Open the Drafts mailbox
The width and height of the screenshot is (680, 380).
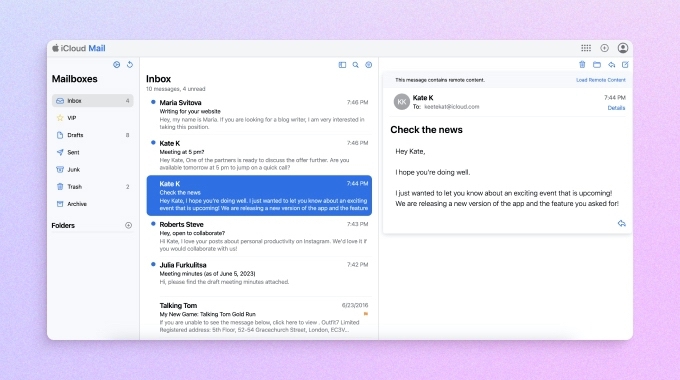[x=93, y=135]
